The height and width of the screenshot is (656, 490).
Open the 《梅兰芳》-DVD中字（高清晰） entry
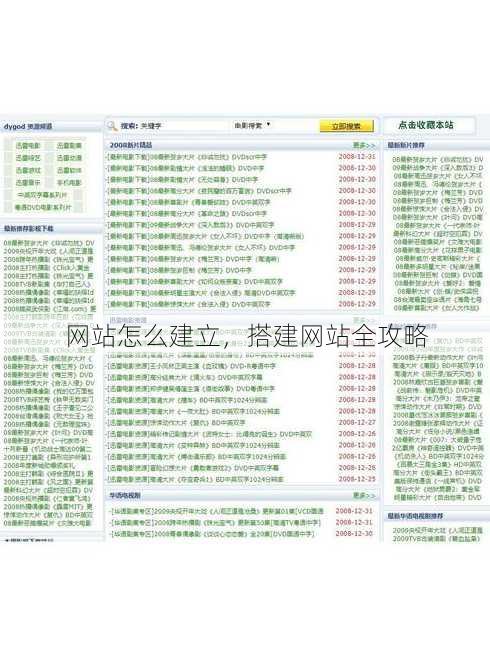[193, 259]
